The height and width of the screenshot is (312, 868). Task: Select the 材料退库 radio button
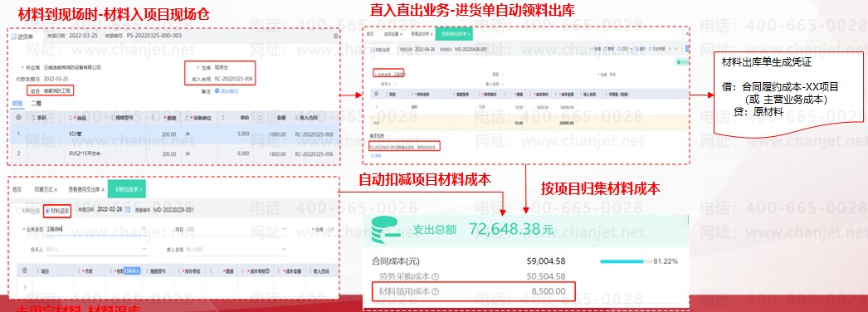(47, 210)
